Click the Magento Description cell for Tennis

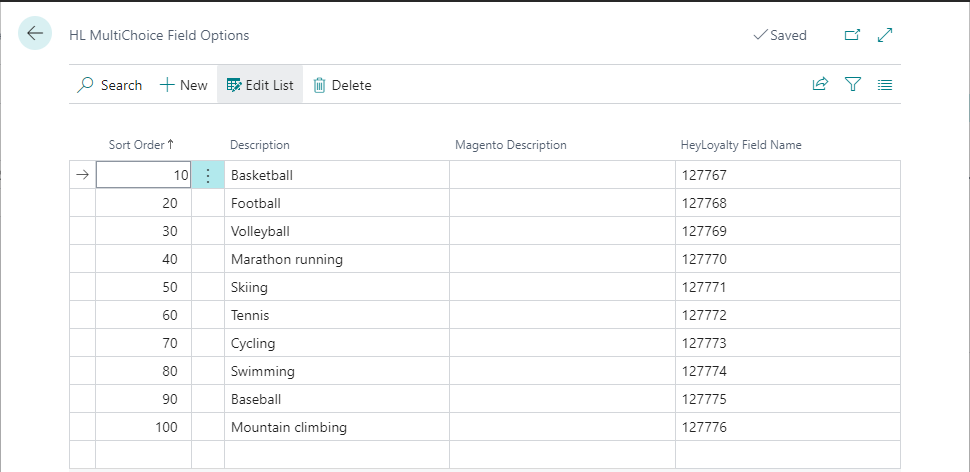[562, 315]
